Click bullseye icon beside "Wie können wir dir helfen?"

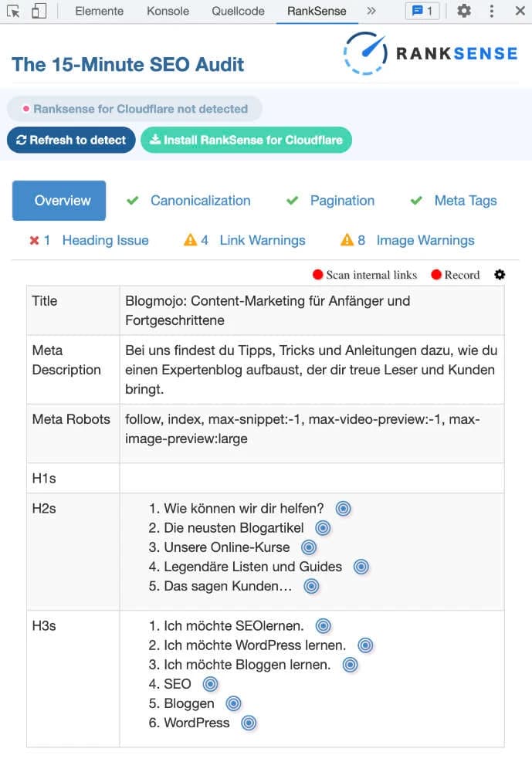342,509
